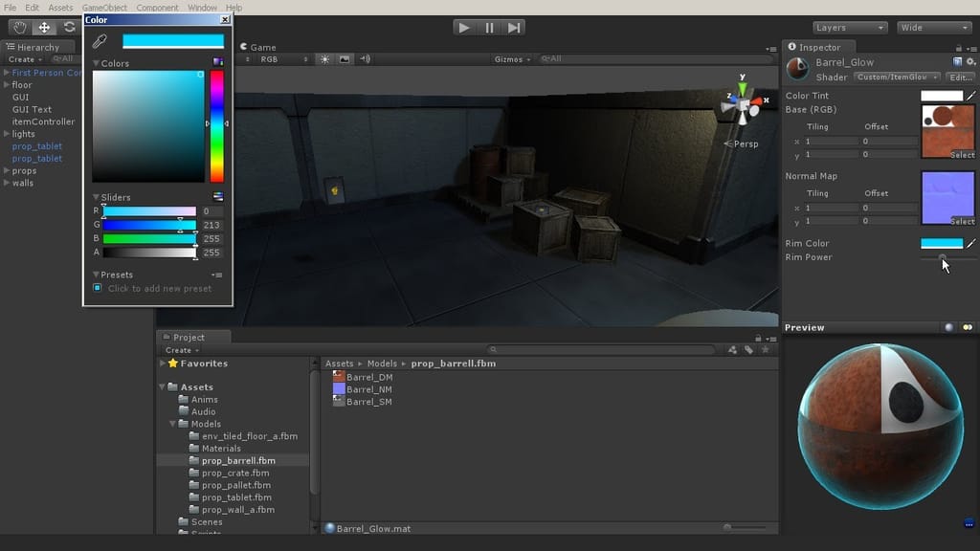Select the Move tool in the toolbar
Screen dimensions: 980x551
pyautogui.click(x=44, y=28)
